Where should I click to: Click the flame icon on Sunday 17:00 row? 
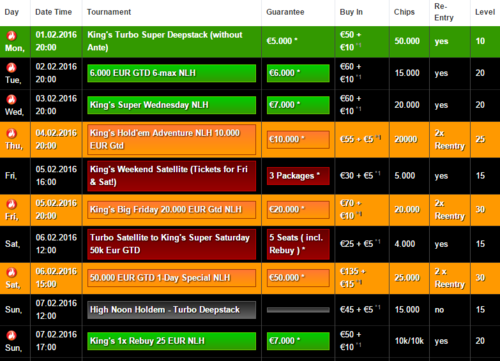click(x=12, y=335)
